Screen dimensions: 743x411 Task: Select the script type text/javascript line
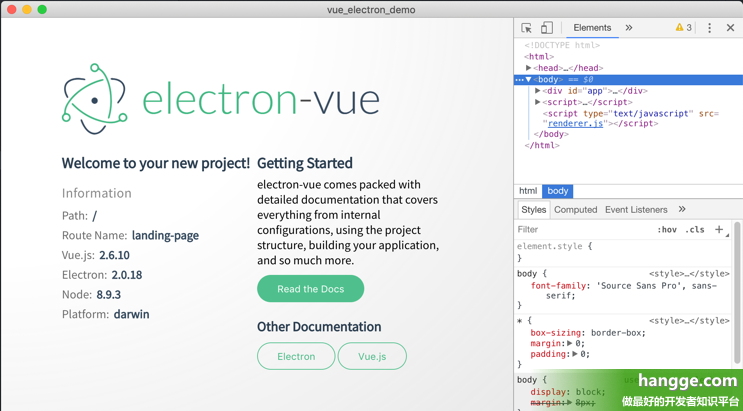(x=630, y=118)
